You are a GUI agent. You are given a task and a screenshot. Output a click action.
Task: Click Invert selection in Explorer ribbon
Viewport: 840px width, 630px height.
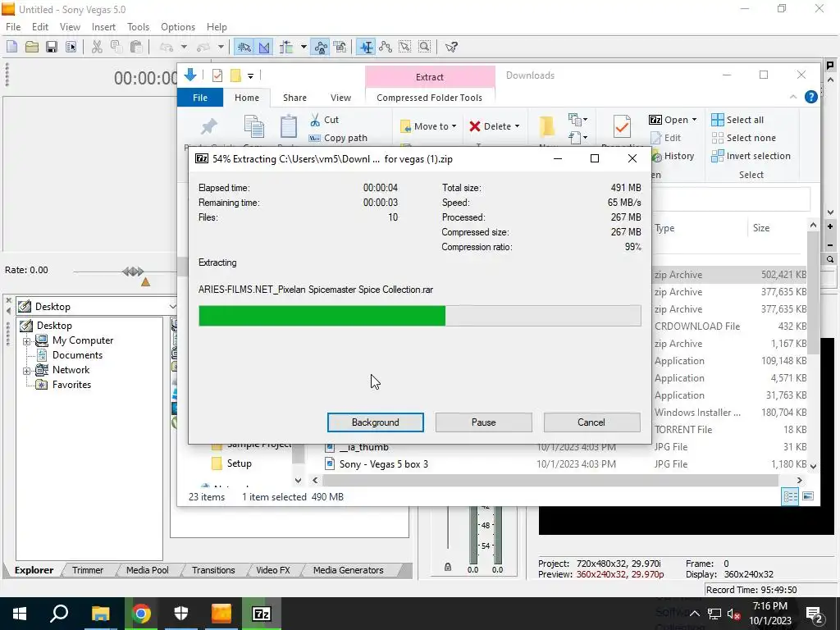pos(751,156)
